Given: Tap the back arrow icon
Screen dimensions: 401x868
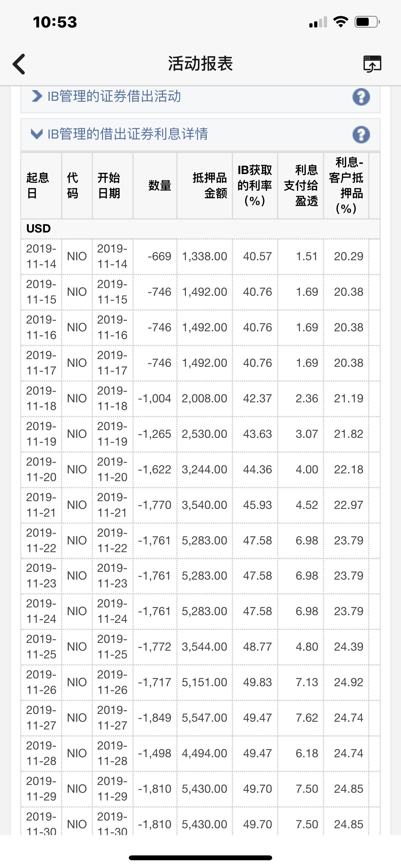Looking at the screenshot, I should [19, 64].
